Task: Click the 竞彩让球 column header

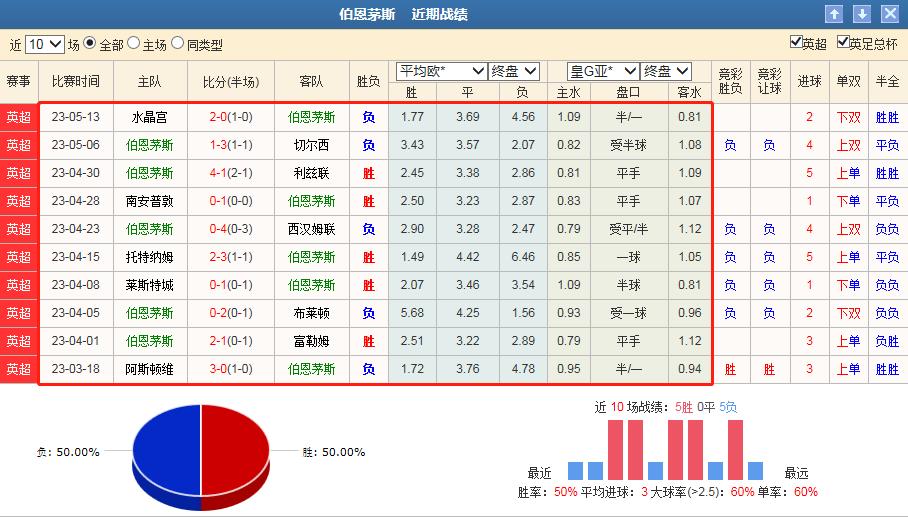Action: coord(770,82)
